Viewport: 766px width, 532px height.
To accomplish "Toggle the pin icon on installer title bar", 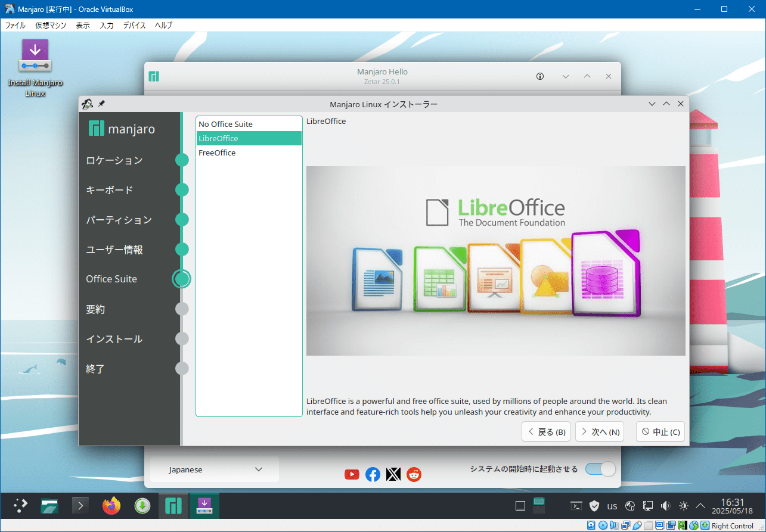I will point(101,104).
